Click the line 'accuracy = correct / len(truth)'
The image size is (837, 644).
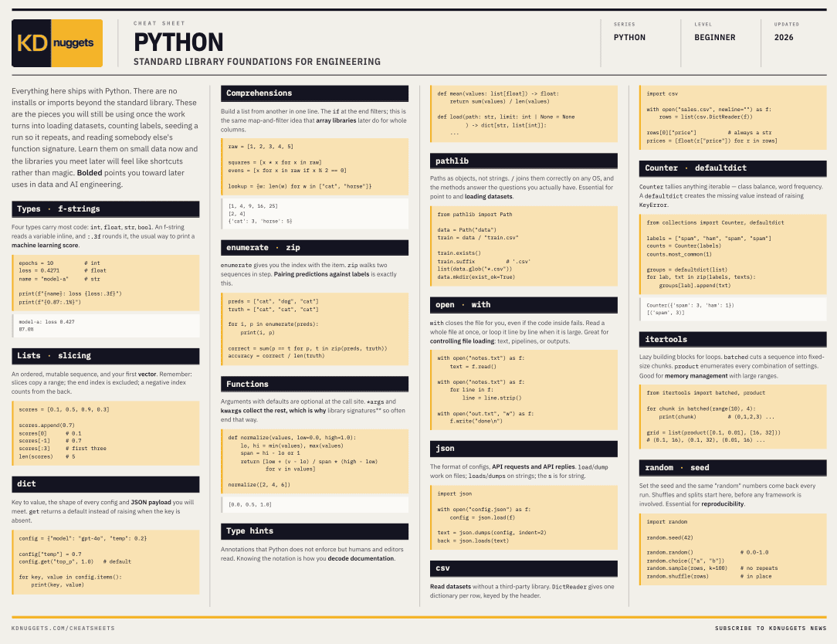point(276,356)
